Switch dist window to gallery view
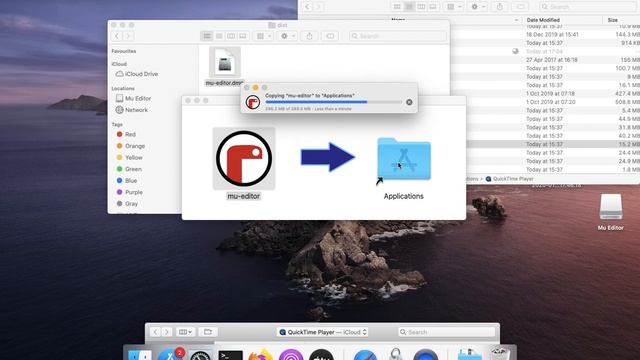The image size is (640, 360). pos(243,36)
